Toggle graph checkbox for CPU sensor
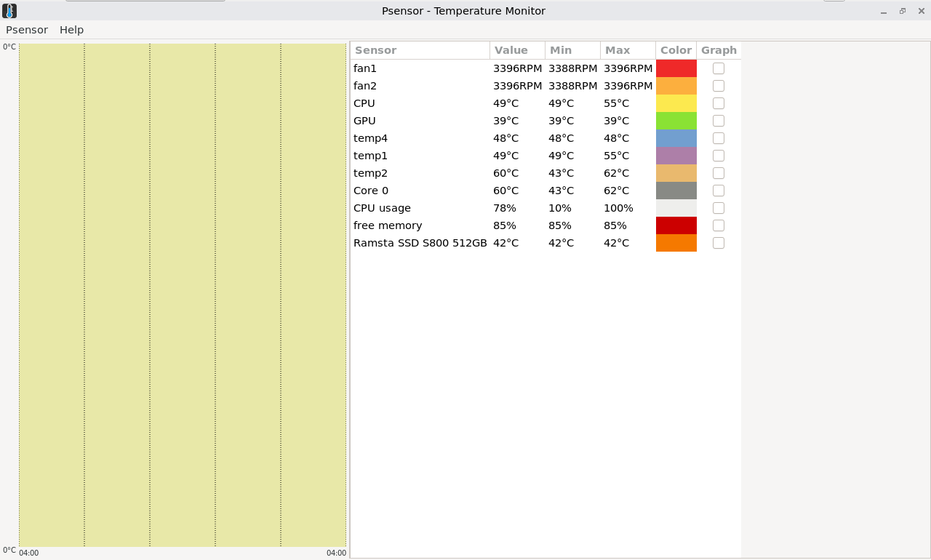The width and height of the screenshot is (931, 560). [719, 103]
